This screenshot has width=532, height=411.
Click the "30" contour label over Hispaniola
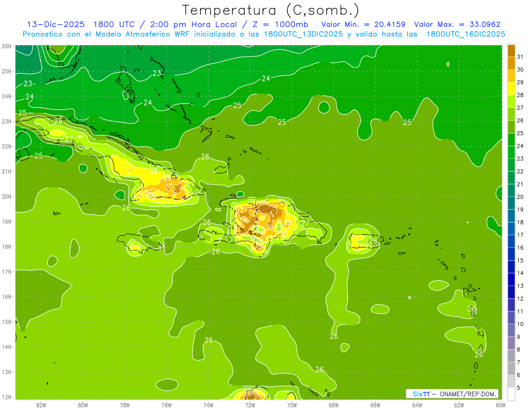269,227
